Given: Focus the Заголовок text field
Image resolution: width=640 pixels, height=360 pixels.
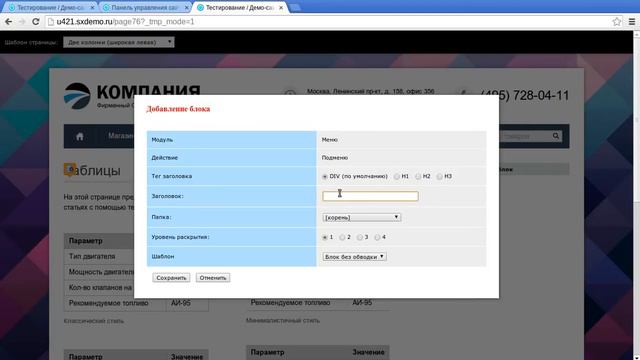Looking at the screenshot, I should (x=370, y=196).
